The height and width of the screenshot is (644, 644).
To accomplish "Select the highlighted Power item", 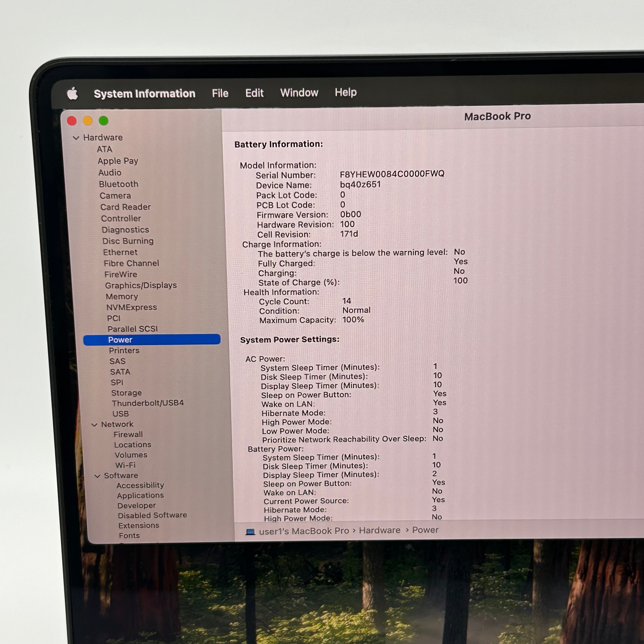I will (x=152, y=340).
